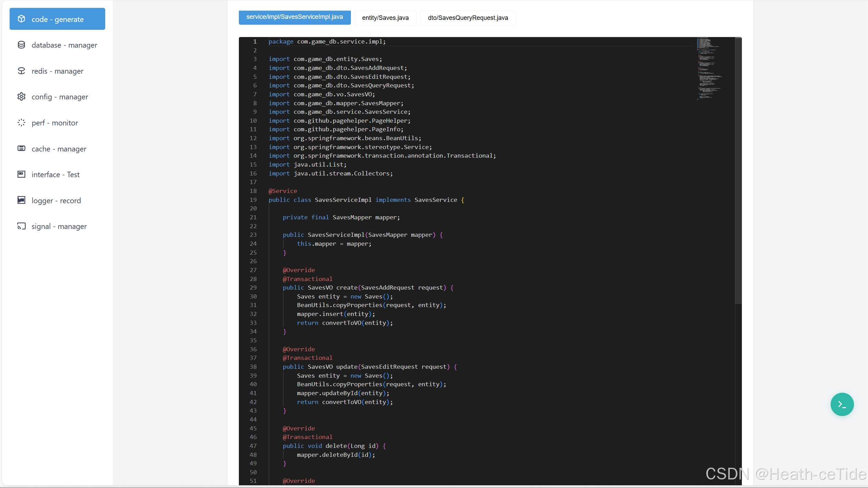Viewport: 868px width, 488px height.
Task: Click the redis-manager icon in the sidebar
Action: coord(21,71)
